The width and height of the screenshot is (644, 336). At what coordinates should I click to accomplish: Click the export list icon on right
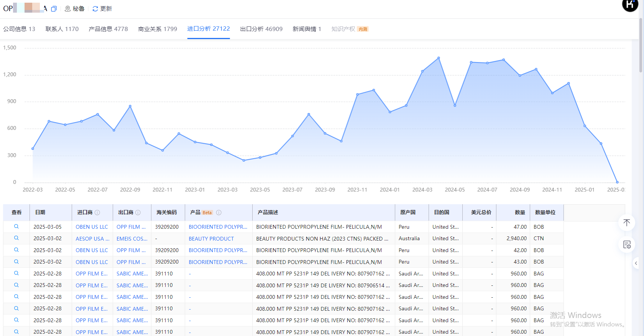click(x=627, y=245)
